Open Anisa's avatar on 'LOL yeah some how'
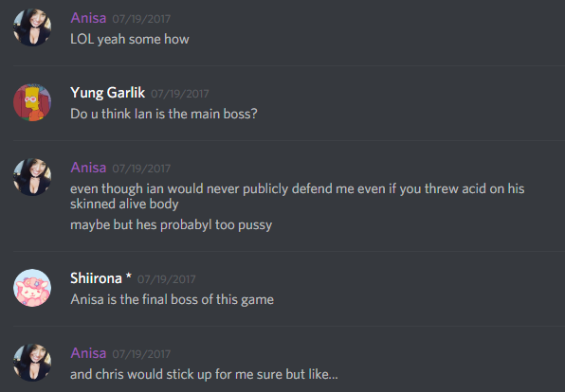 (x=32, y=27)
